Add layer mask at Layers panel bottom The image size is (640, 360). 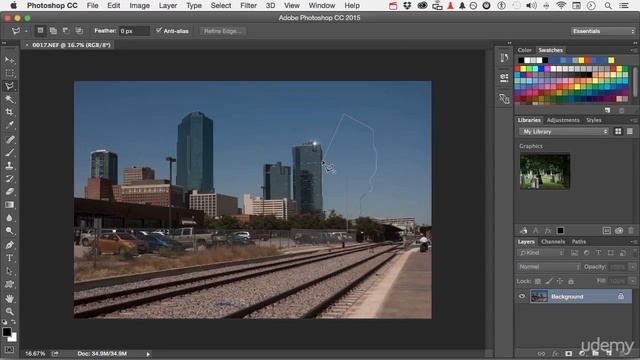point(569,353)
